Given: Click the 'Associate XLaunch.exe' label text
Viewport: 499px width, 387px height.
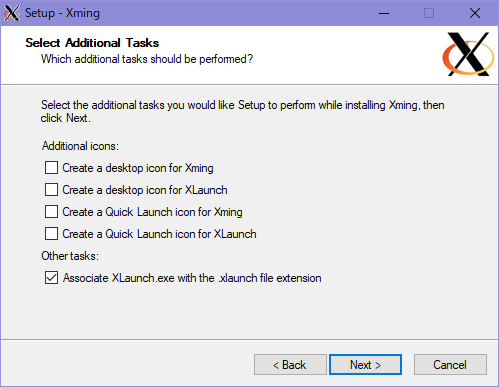Looking at the screenshot, I should [x=192, y=278].
